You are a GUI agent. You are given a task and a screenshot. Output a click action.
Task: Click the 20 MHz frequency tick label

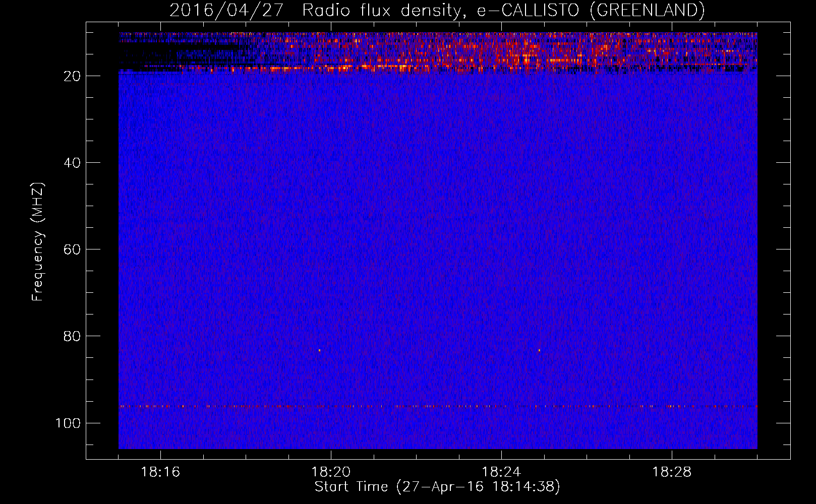click(x=72, y=76)
